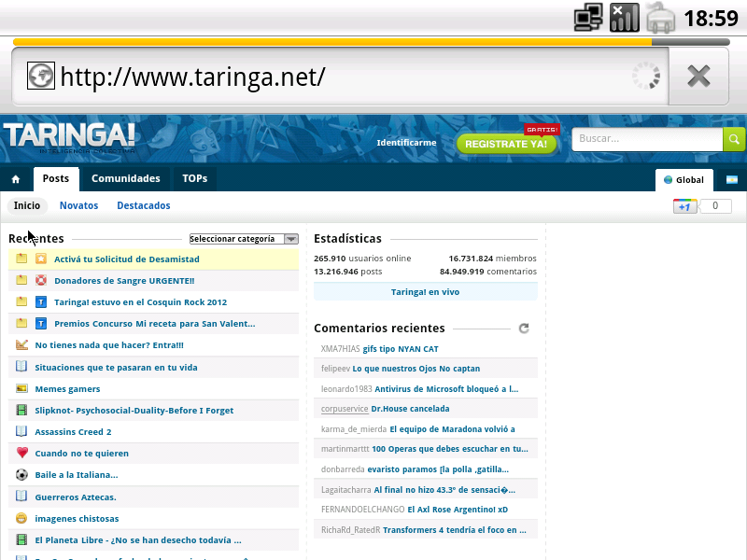Open post Assassins Creed 2

tap(73, 432)
